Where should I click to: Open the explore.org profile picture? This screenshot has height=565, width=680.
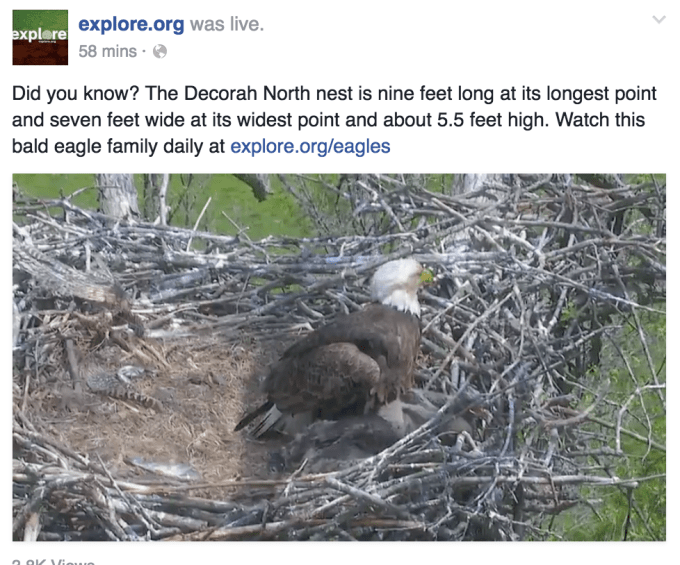pyautogui.click(x=40, y=37)
